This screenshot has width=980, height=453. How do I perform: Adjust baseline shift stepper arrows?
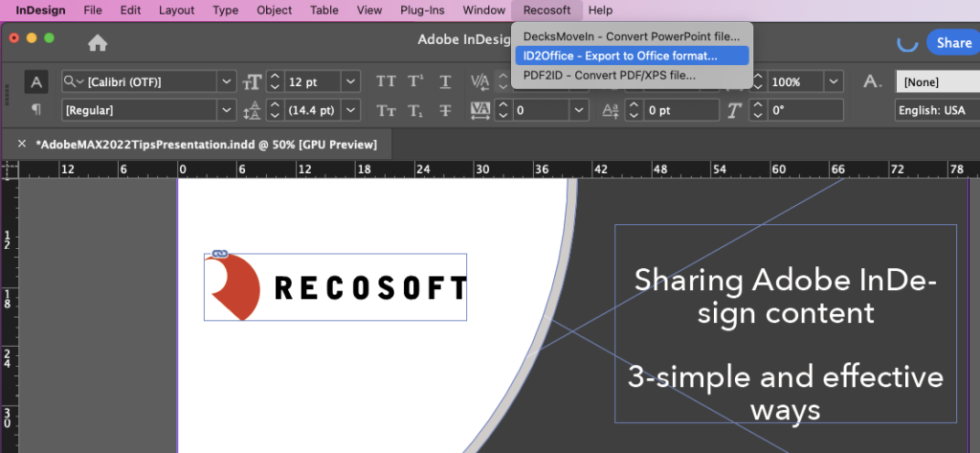634,111
